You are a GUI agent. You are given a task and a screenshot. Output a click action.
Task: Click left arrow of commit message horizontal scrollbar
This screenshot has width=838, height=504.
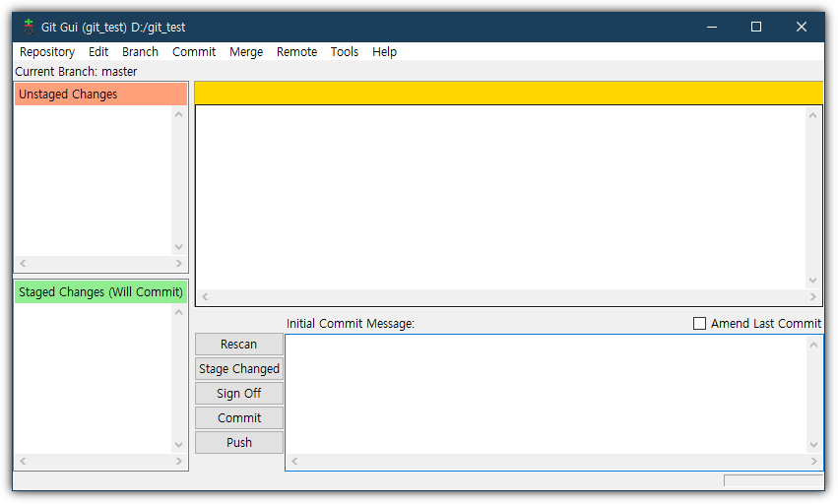[294, 461]
